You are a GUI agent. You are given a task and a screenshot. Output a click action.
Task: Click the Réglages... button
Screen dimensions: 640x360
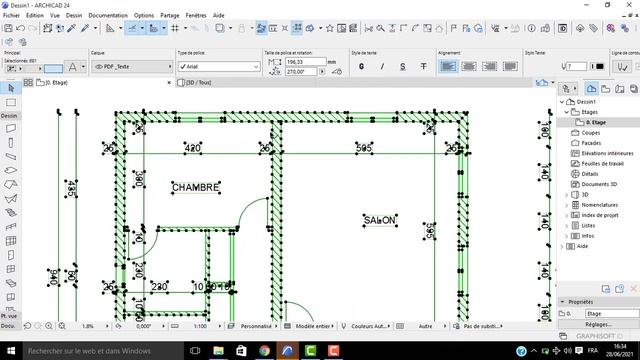pos(598,324)
